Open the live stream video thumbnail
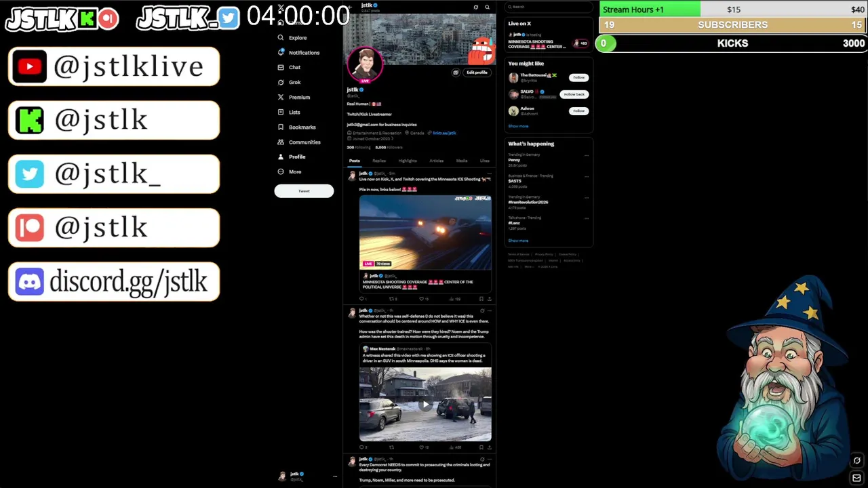Screen dimensions: 868x488 click(425, 232)
